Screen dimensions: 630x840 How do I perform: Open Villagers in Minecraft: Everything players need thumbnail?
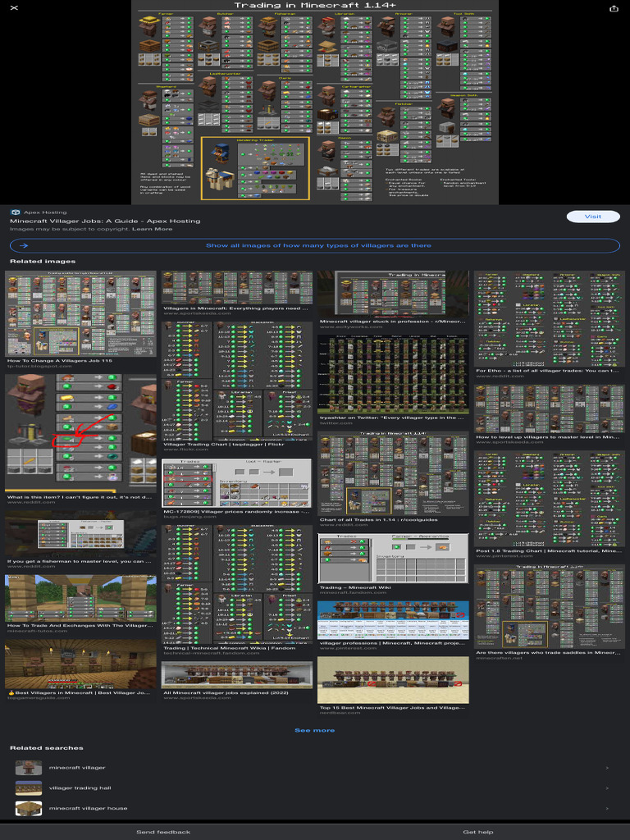(x=237, y=287)
